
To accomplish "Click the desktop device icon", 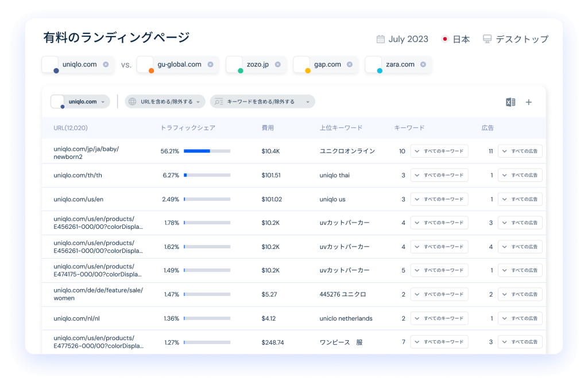I will point(487,39).
